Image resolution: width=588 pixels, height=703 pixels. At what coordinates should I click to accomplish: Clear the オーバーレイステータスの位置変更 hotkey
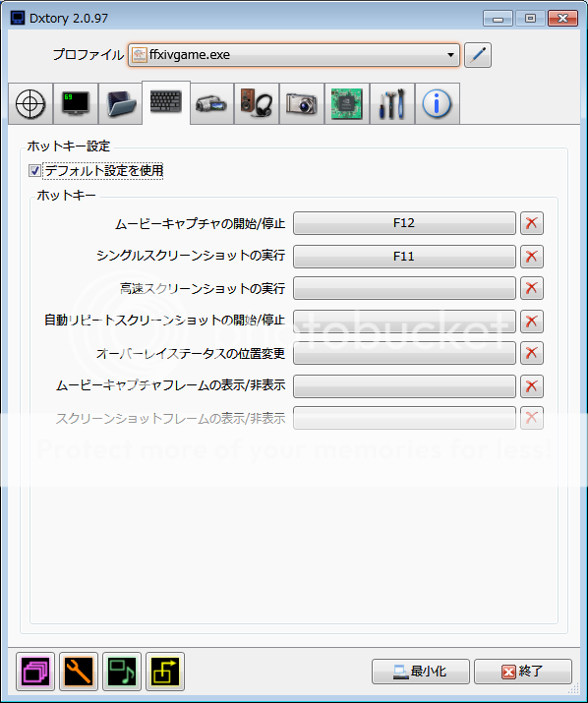point(532,353)
